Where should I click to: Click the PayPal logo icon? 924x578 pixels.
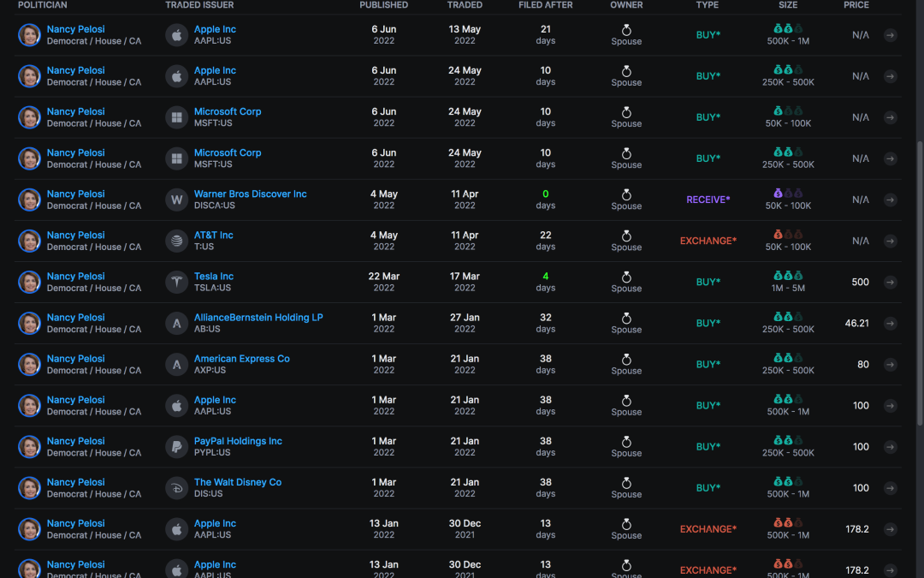tap(177, 446)
